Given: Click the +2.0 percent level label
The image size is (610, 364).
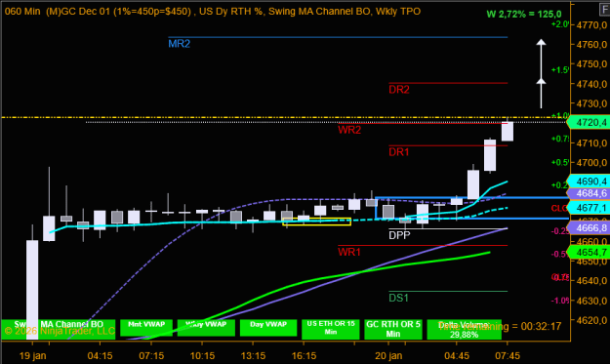Looking at the screenshot, I should [x=560, y=24].
